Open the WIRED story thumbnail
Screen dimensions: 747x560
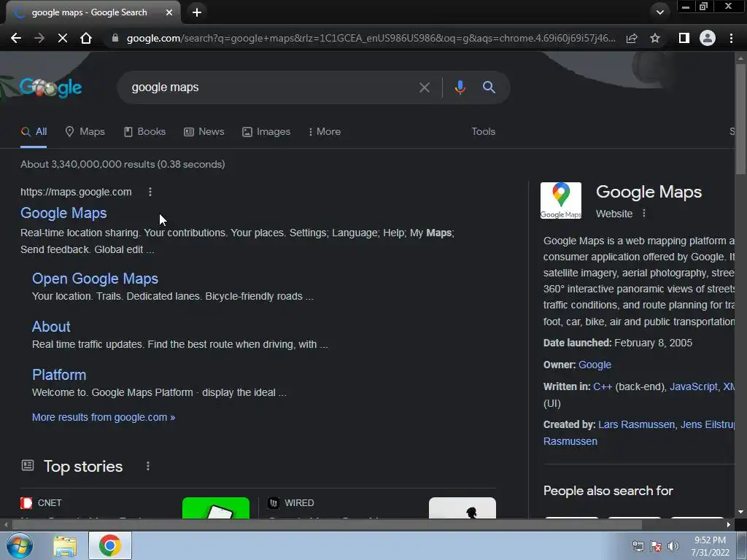462,508
